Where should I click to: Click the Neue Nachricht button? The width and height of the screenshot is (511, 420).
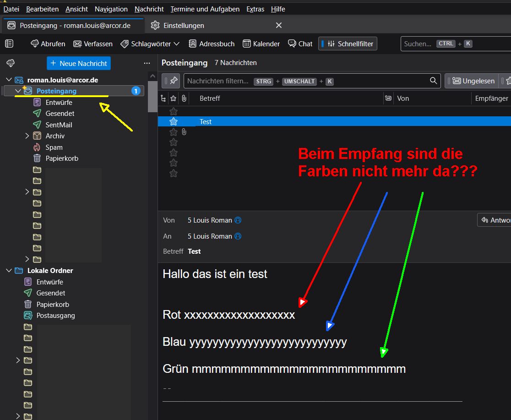pyautogui.click(x=79, y=63)
